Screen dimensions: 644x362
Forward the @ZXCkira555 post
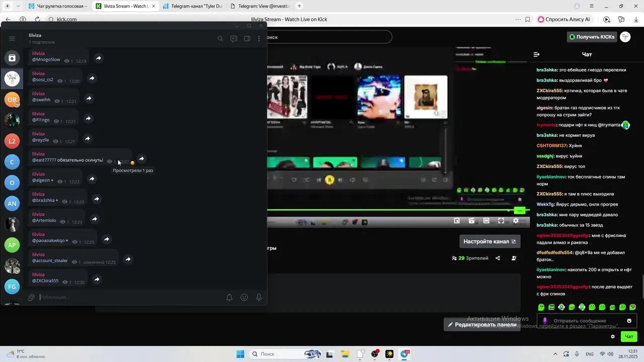click(x=97, y=280)
